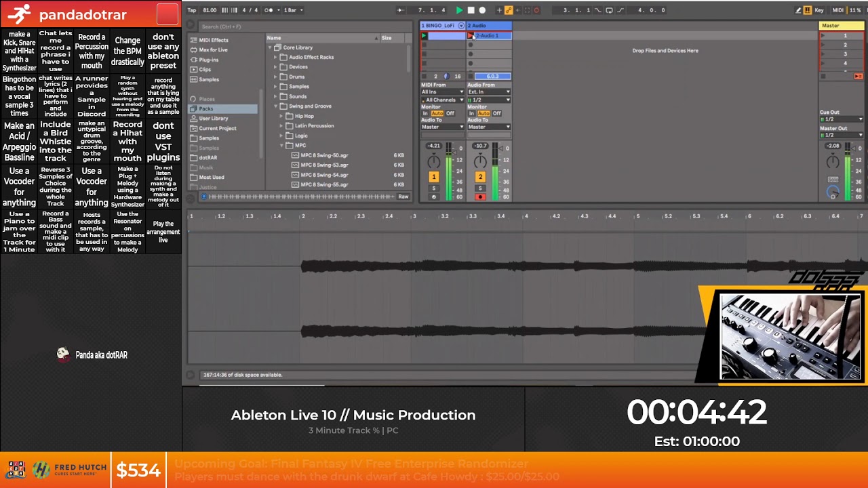This screenshot has width=868, height=488.
Task: Select the 81.00 tempo field
Action: click(210, 10)
